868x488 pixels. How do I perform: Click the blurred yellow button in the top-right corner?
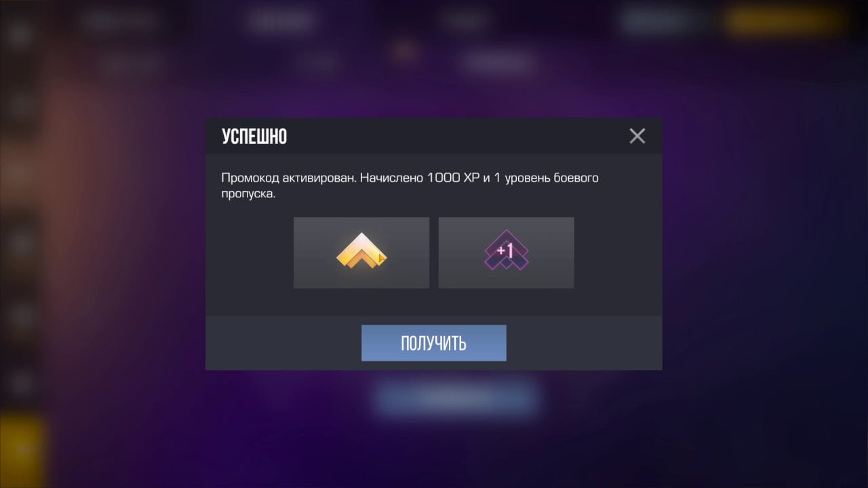[x=787, y=20]
